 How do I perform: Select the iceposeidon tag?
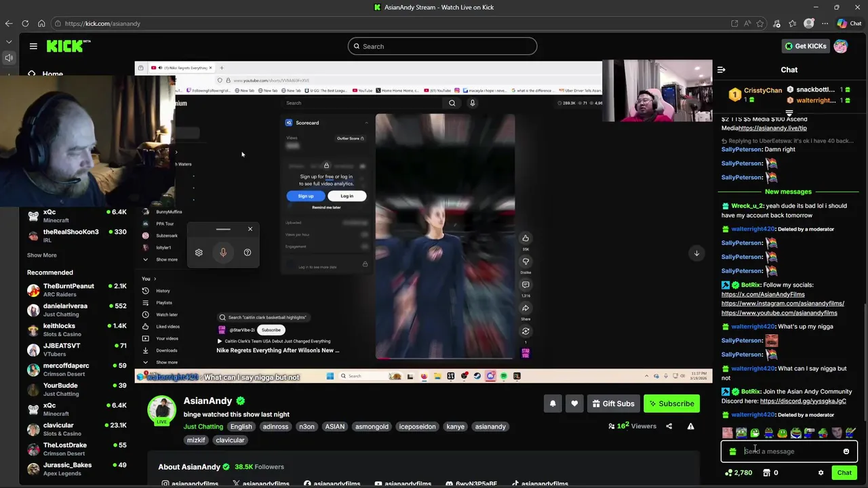(417, 426)
